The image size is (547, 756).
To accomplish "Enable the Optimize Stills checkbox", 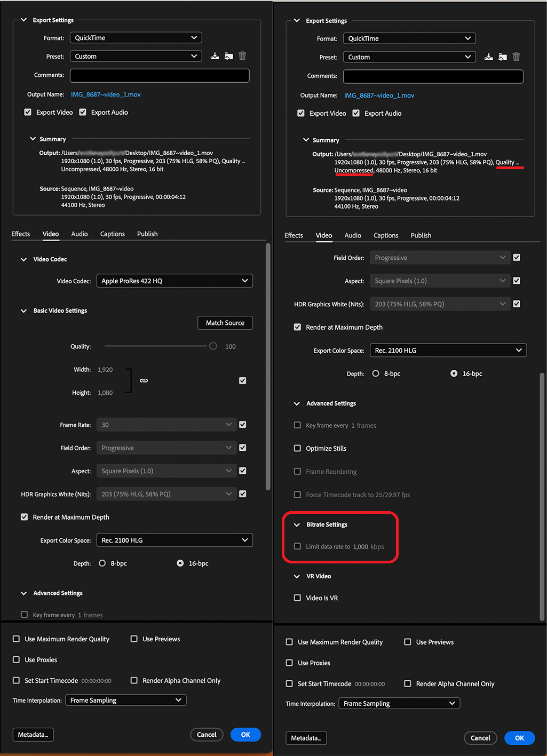I will click(x=297, y=449).
